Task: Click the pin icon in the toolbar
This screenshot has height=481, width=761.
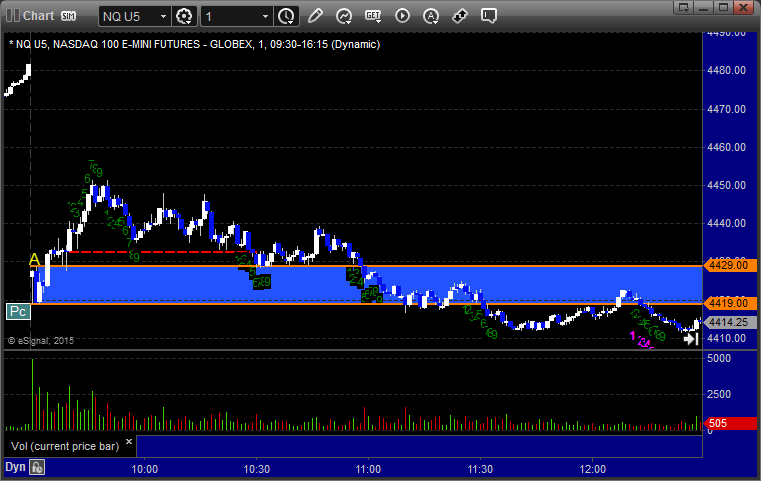Action: [460, 16]
